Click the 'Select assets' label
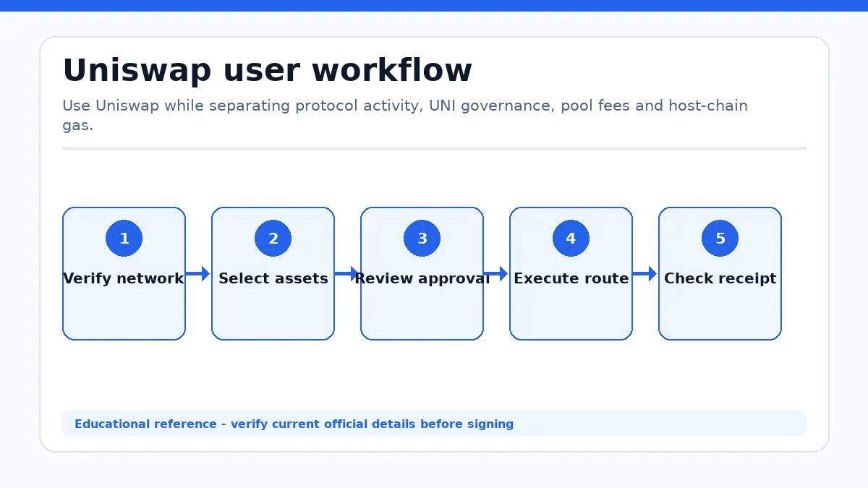This screenshot has height=488, width=868. pos(273,278)
